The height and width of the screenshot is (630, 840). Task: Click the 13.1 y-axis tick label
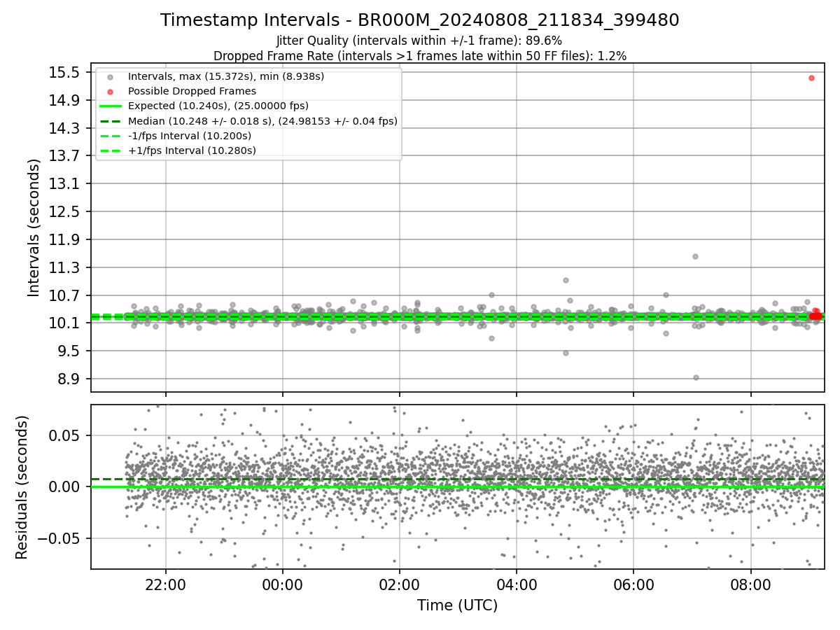pos(65,183)
